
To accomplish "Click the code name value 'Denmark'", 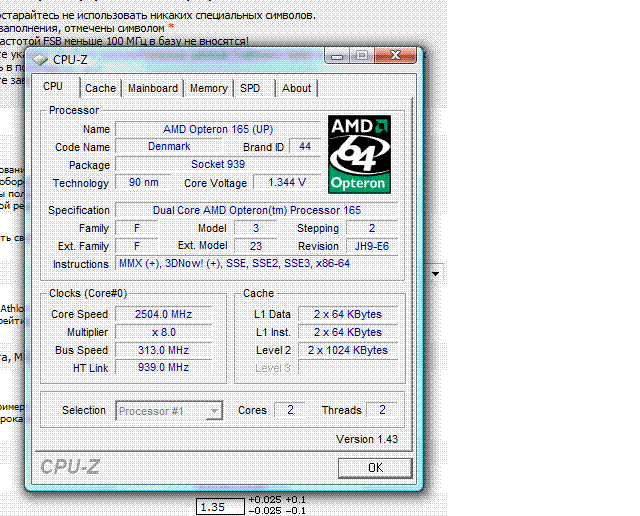I will 169,147.
